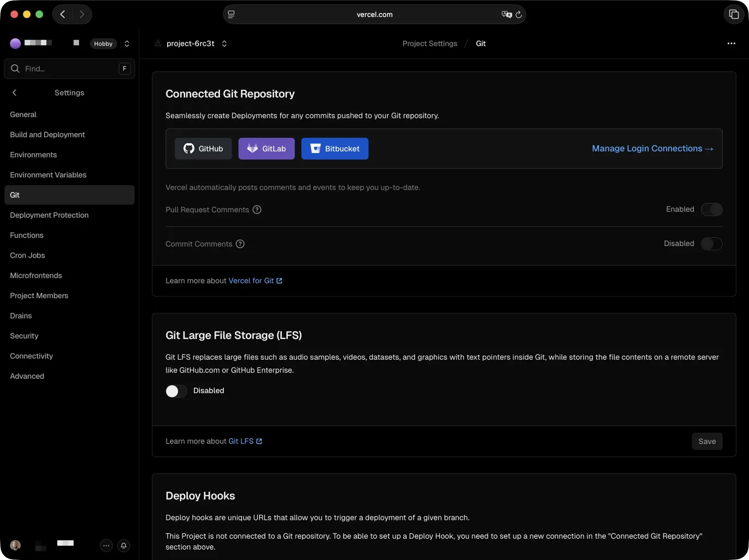This screenshot has height=560, width=749.
Task: Open Deployment Protection settings
Action: click(49, 215)
